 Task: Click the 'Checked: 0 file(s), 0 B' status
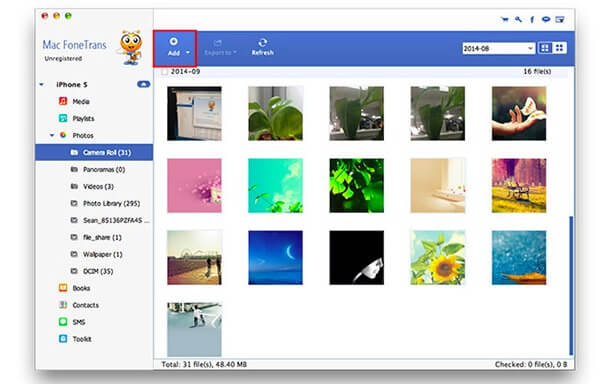531,364
